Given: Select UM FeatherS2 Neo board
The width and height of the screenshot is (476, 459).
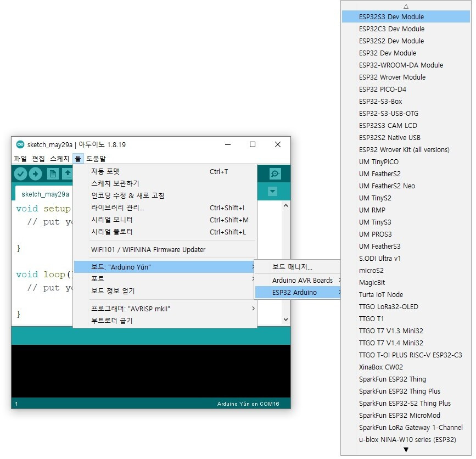Looking at the screenshot, I should click(406, 186).
